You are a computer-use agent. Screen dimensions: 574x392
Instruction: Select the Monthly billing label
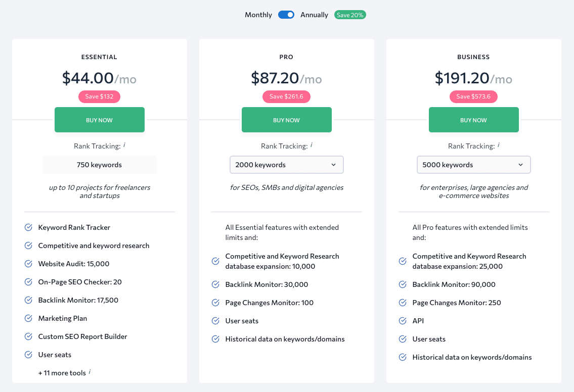(258, 15)
